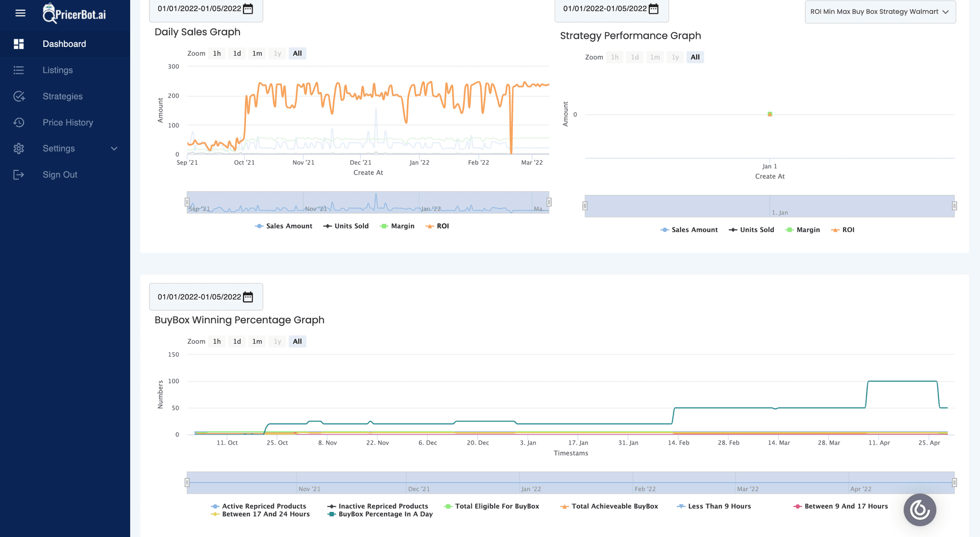Image resolution: width=980 pixels, height=537 pixels.
Task: Open calendar for Daily Sales date range
Action: [248, 9]
